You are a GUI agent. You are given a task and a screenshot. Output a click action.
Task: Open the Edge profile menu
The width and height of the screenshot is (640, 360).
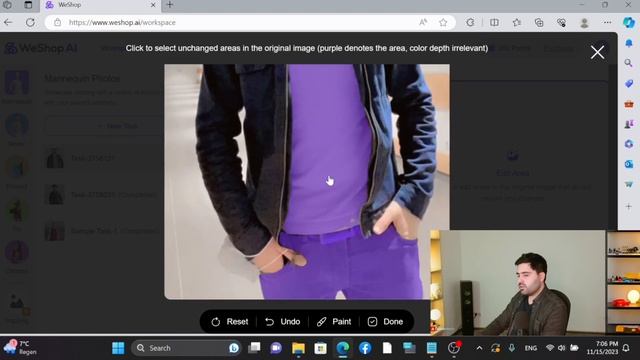click(x=584, y=22)
